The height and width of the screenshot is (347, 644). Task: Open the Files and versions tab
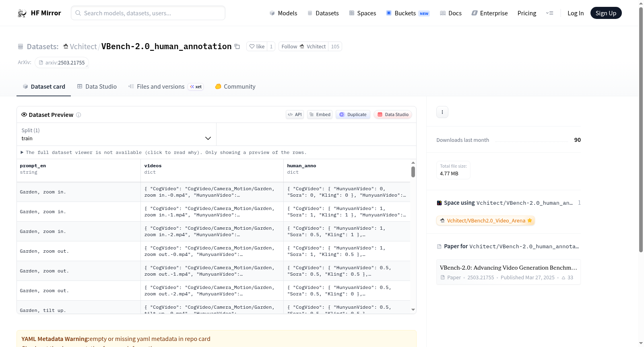[x=166, y=87]
